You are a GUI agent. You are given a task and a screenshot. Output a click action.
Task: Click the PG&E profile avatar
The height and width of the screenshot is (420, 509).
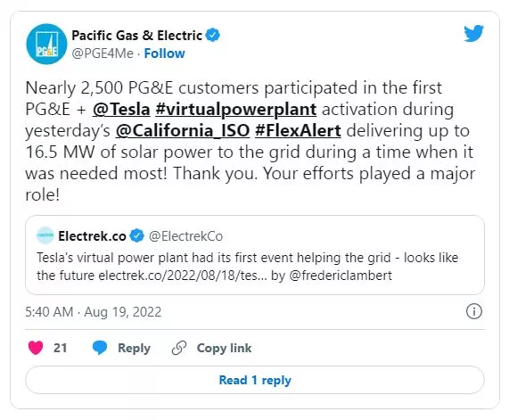pos(46,44)
